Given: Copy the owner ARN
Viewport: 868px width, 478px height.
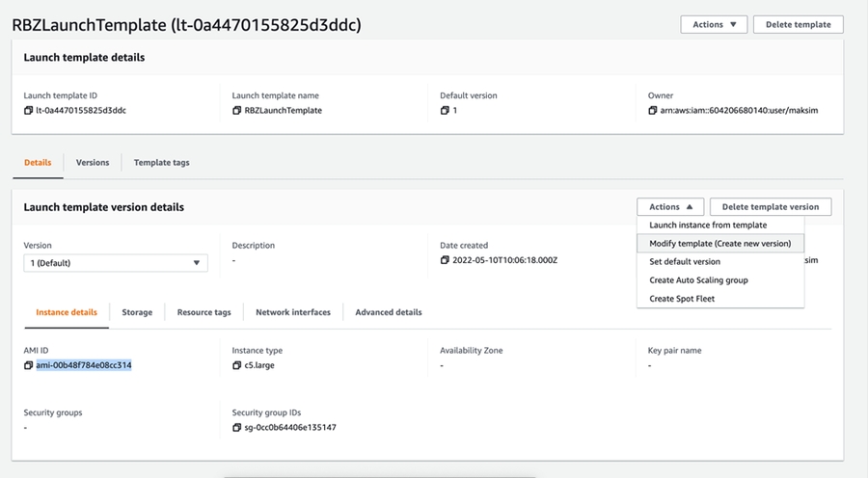Looking at the screenshot, I should pos(653,111).
